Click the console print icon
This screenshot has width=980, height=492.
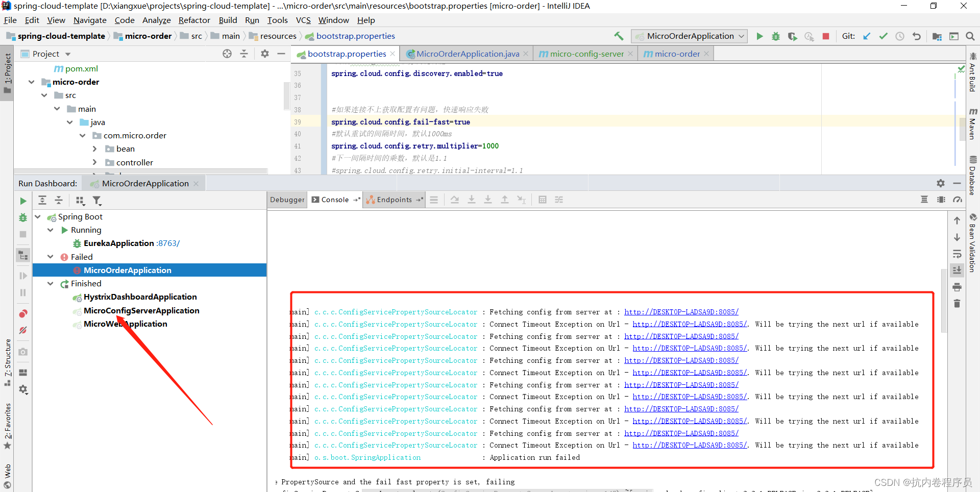pos(957,287)
